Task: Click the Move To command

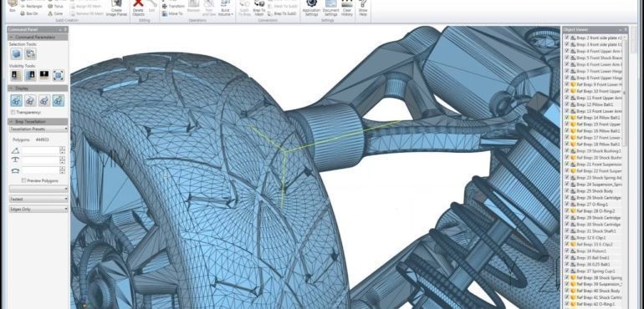Action: click(172, 13)
